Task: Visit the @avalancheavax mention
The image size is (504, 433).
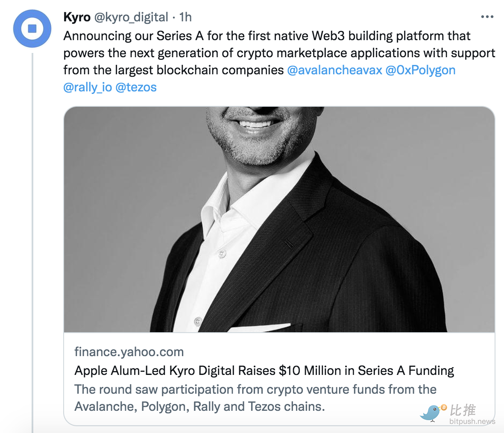Action: click(x=334, y=70)
